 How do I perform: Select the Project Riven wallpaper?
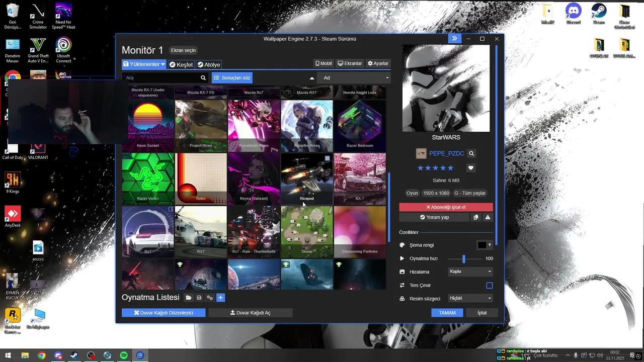click(x=201, y=126)
